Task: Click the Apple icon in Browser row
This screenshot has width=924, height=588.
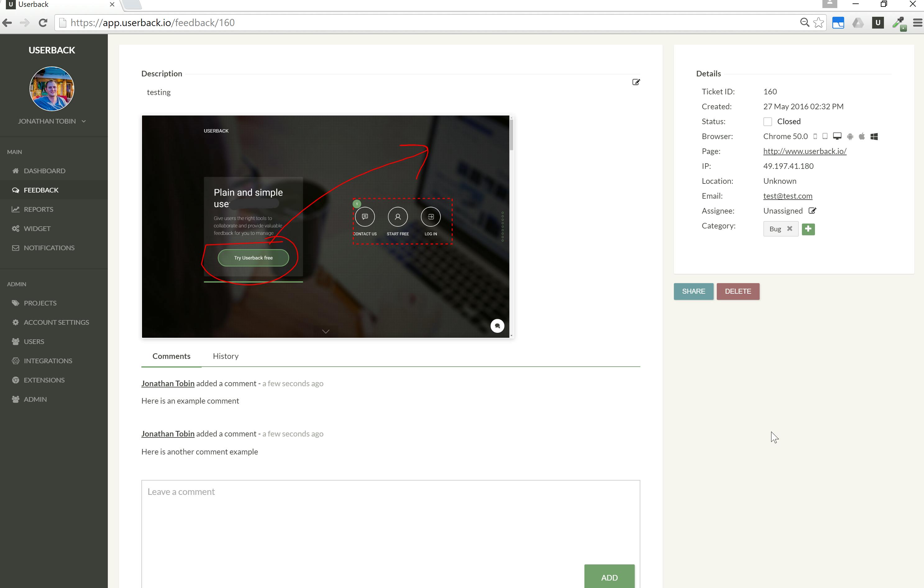Action: pos(862,136)
